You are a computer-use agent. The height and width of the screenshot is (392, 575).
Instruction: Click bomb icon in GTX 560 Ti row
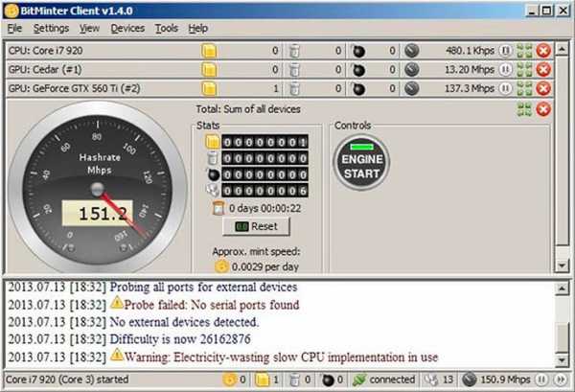tap(357, 88)
